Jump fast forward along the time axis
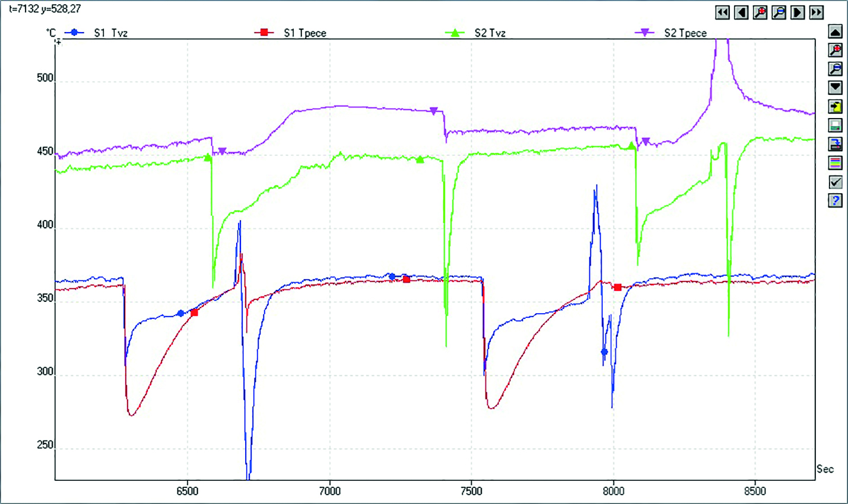This screenshot has height=504, width=848. click(x=817, y=12)
